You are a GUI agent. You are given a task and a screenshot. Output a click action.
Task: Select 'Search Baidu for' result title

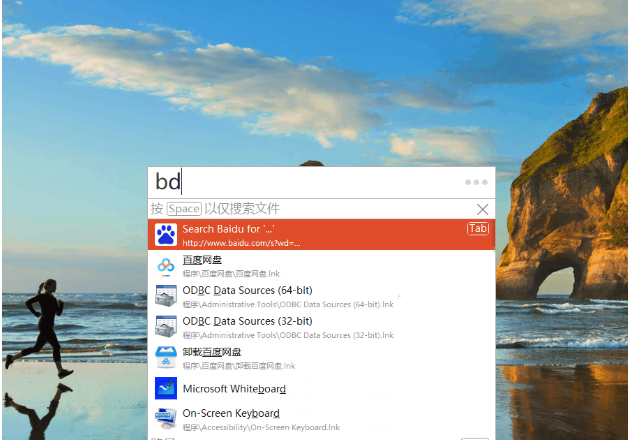[x=228, y=229]
